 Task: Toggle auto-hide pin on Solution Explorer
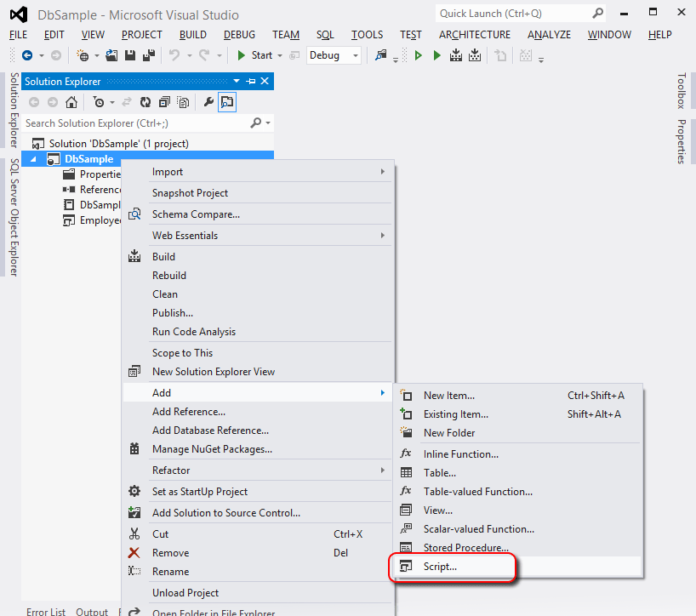pos(251,81)
